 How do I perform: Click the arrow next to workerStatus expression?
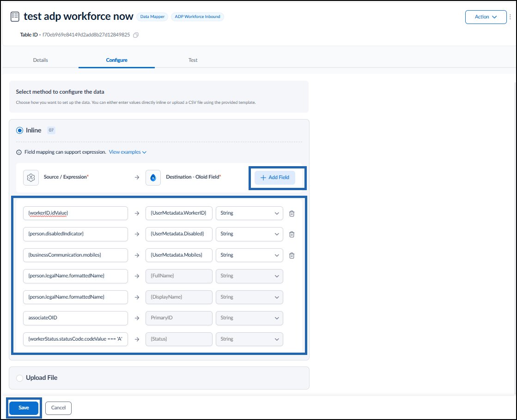137,339
